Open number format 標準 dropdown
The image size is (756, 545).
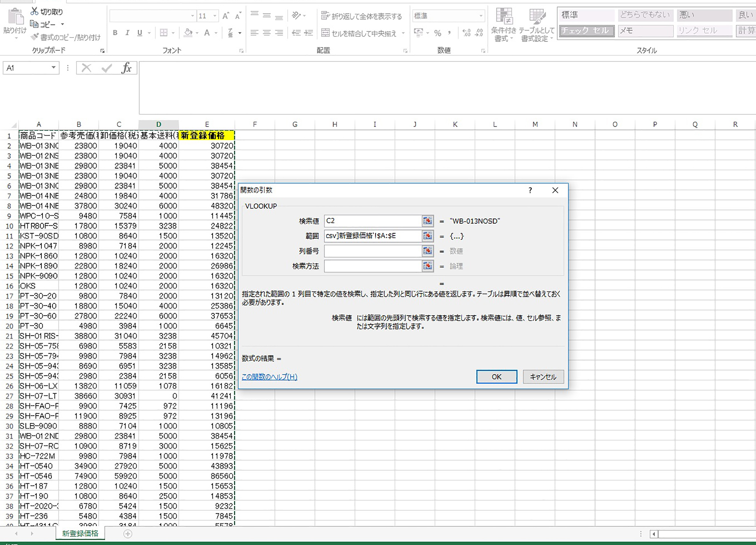481,16
